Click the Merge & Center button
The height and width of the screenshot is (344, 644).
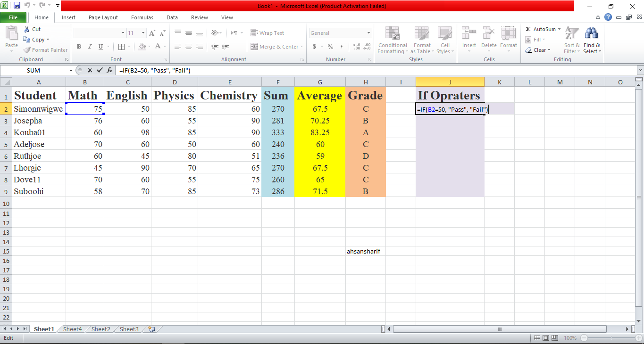[x=275, y=47]
